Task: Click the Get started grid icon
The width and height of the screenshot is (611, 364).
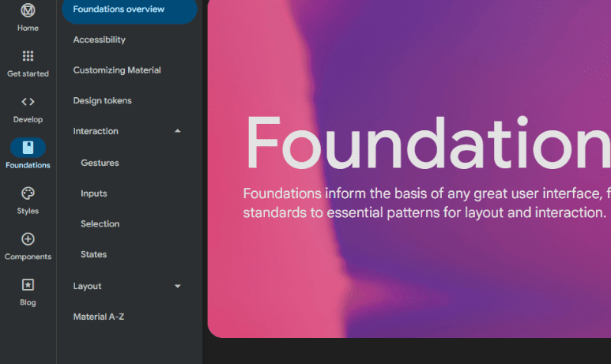Action: 28,56
